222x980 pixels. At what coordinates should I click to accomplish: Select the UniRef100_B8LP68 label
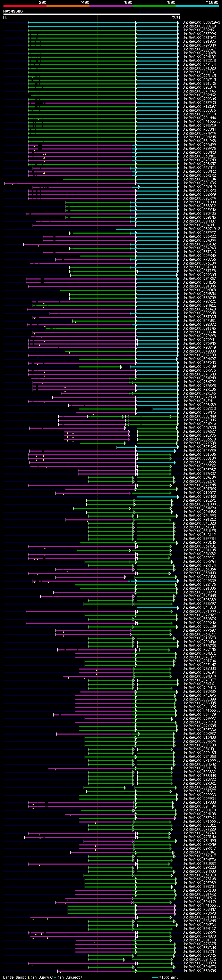[x=199, y=141]
